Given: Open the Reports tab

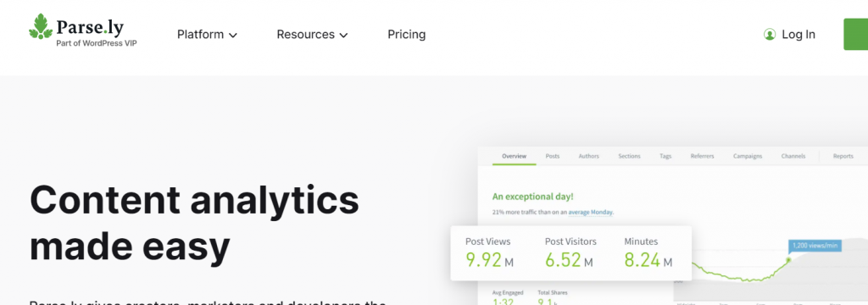Looking at the screenshot, I should pyautogui.click(x=843, y=156).
